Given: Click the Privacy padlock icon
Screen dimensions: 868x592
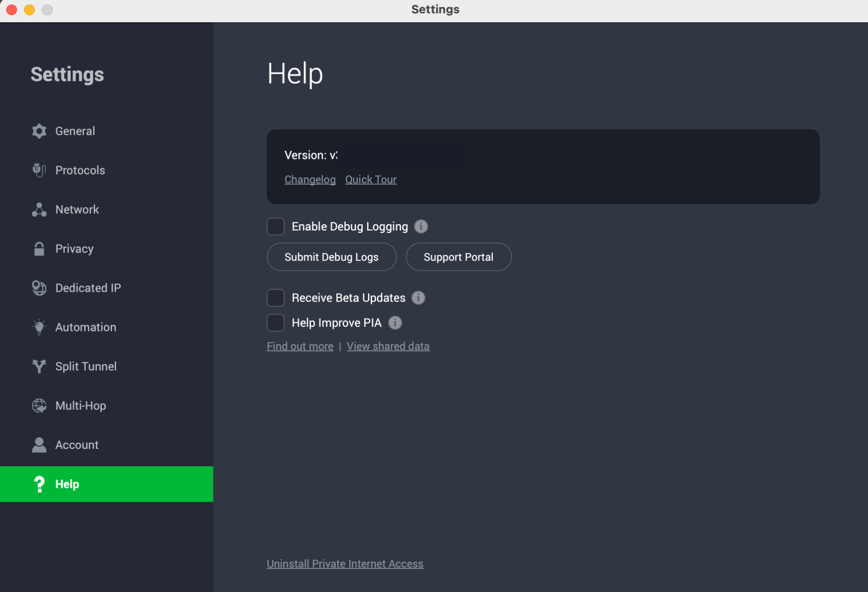Looking at the screenshot, I should pyautogui.click(x=39, y=249).
